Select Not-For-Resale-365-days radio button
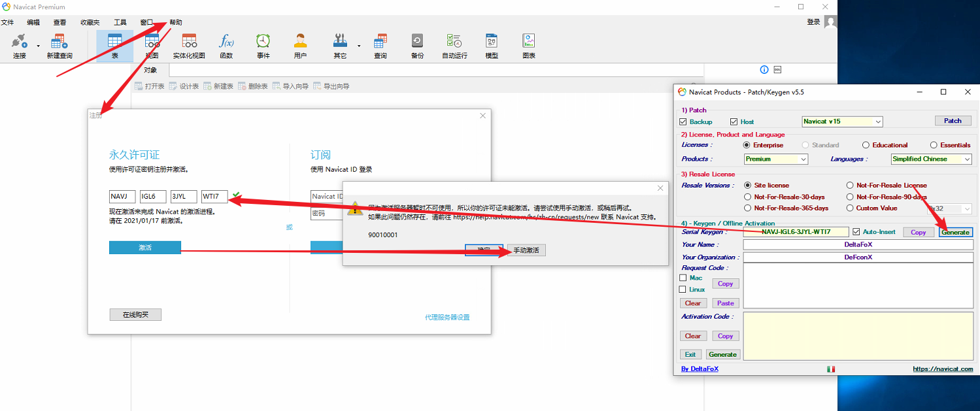980x411 pixels. click(747, 208)
